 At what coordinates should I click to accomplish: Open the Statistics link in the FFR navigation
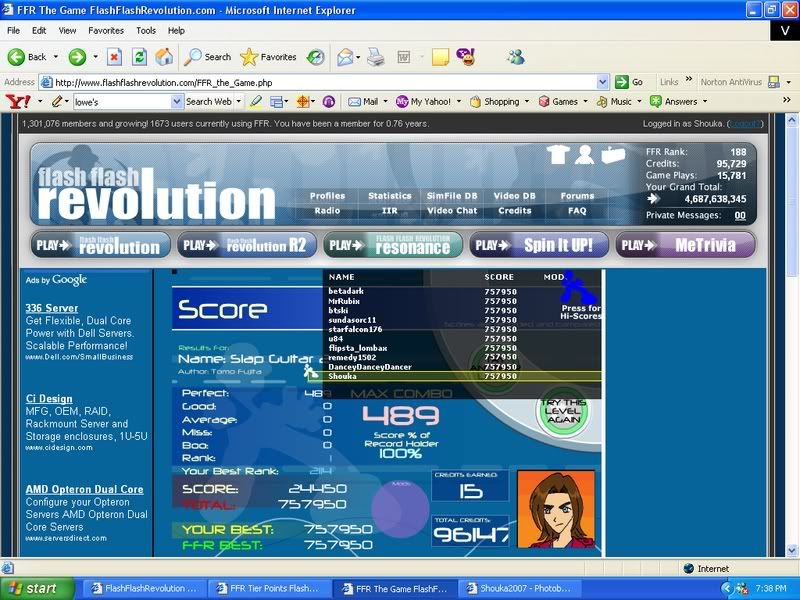point(389,196)
